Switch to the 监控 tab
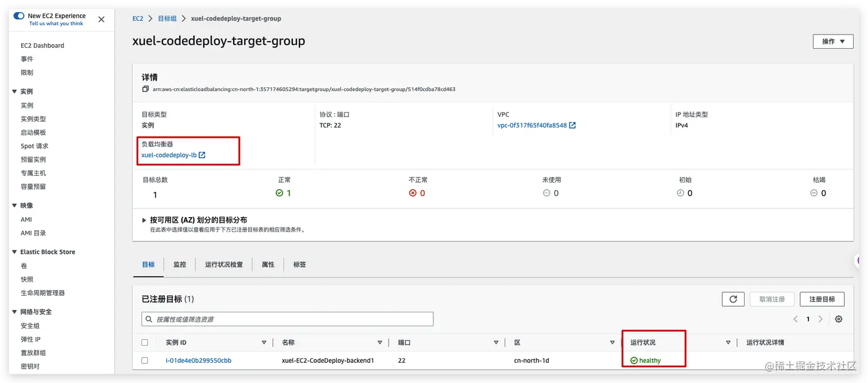The image size is (868, 383). [x=180, y=265]
